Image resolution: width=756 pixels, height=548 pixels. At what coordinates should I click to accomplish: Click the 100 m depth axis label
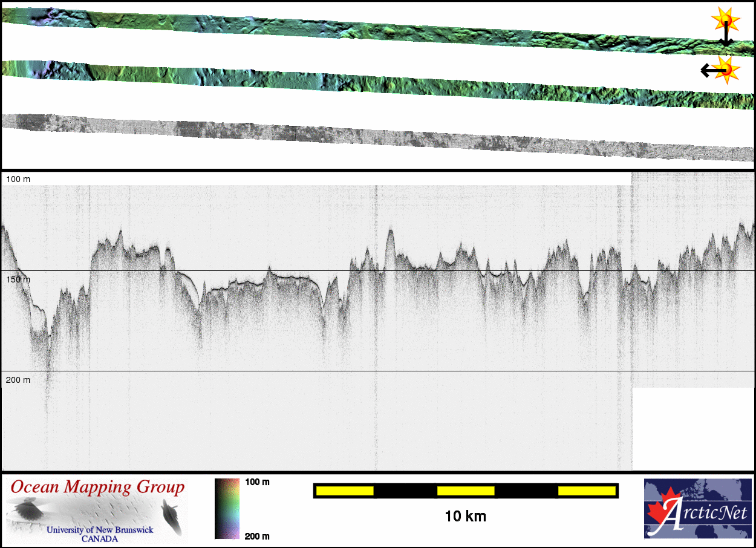tap(18, 180)
